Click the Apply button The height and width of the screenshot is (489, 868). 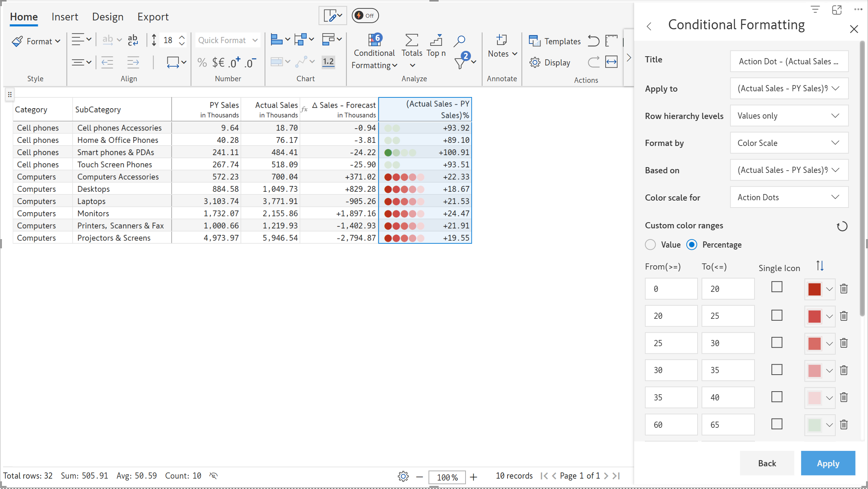pos(828,463)
